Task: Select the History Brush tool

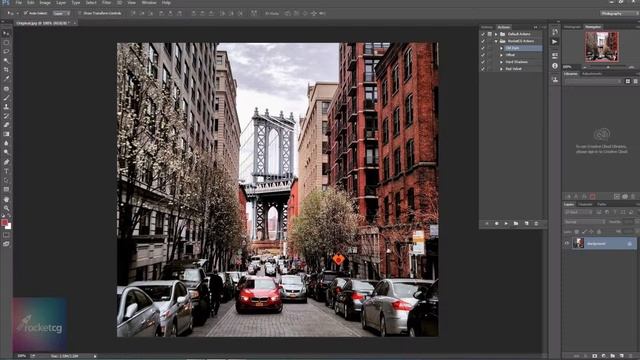Action: 6,116
